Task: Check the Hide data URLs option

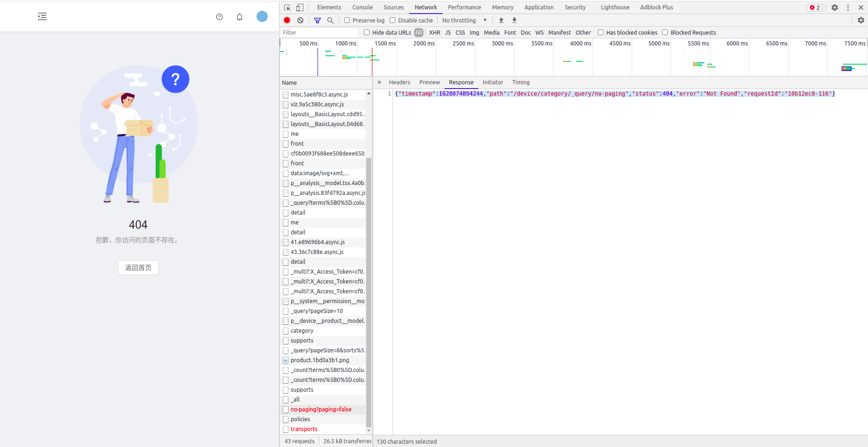Action: click(x=367, y=32)
